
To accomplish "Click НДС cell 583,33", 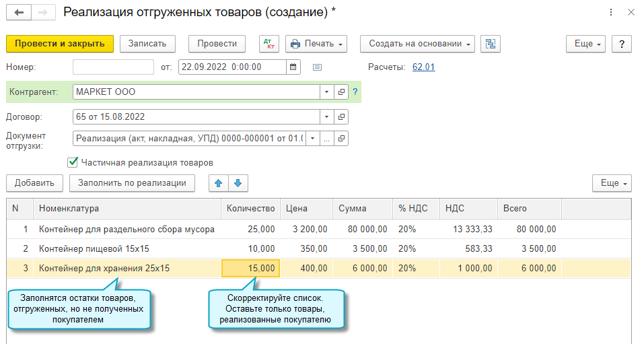I will [x=468, y=248].
